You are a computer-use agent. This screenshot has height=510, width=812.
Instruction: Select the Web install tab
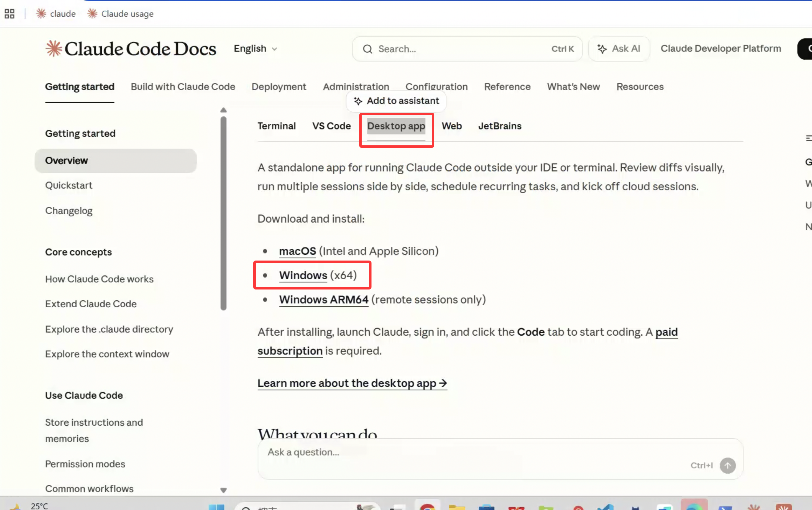(x=452, y=126)
